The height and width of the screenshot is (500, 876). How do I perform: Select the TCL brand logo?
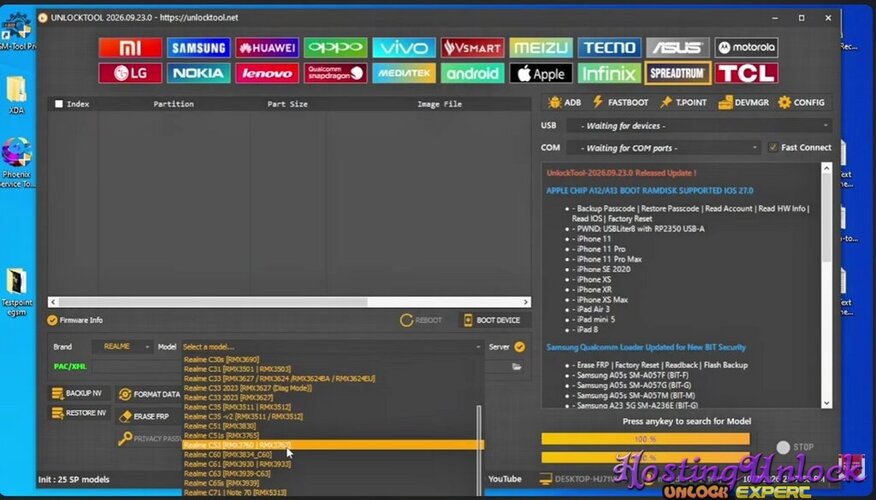(x=746, y=73)
